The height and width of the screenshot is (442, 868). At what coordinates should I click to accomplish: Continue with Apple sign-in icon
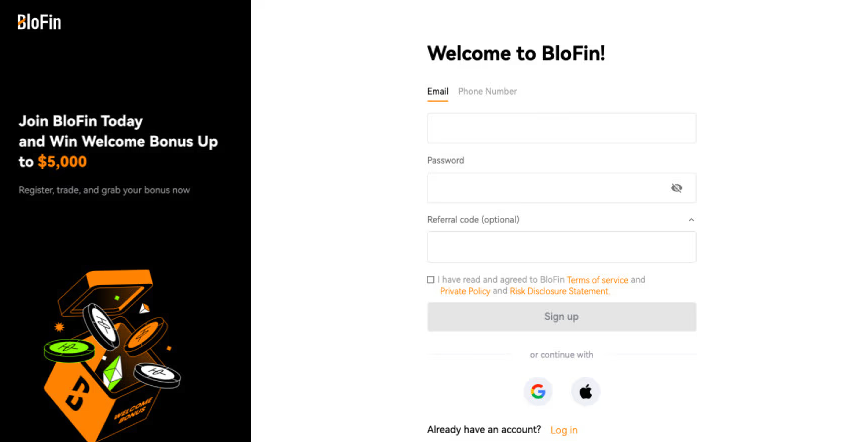[x=586, y=391]
